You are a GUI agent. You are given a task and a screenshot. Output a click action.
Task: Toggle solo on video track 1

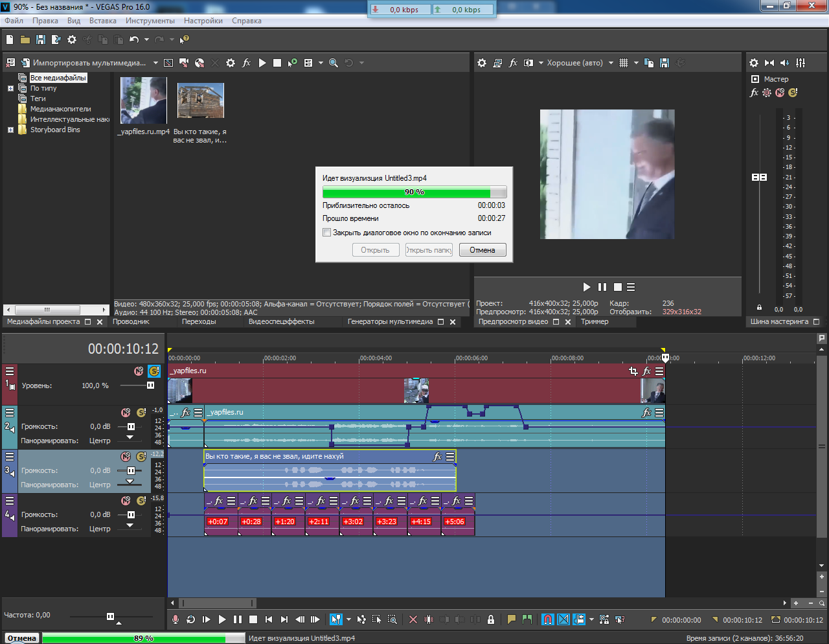(x=153, y=371)
